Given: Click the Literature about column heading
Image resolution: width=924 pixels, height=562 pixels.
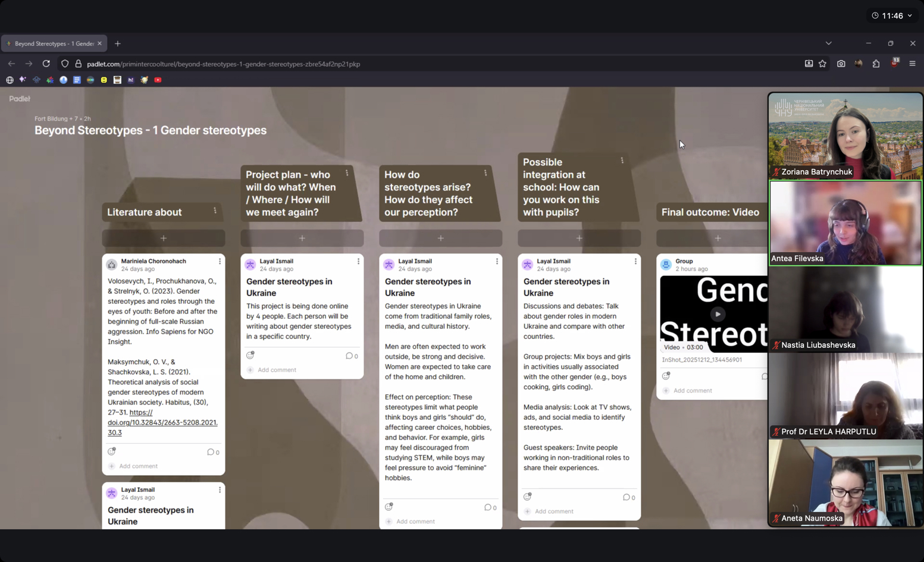Looking at the screenshot, I should [x=145, y=212].
